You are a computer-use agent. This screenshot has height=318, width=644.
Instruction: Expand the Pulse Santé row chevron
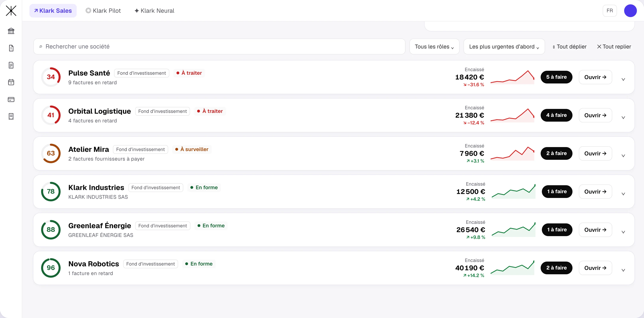[x=623, y=79]
